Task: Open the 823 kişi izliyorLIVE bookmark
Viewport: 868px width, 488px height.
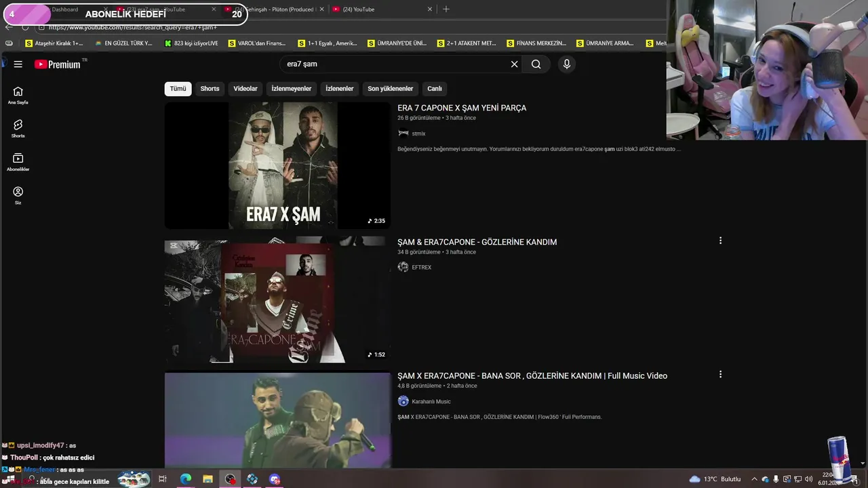Action: point(191,43)
